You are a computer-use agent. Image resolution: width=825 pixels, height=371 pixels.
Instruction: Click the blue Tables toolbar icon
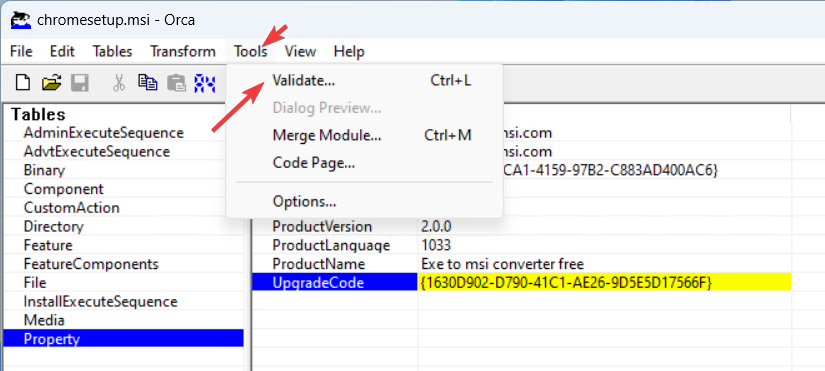(205, 83)
